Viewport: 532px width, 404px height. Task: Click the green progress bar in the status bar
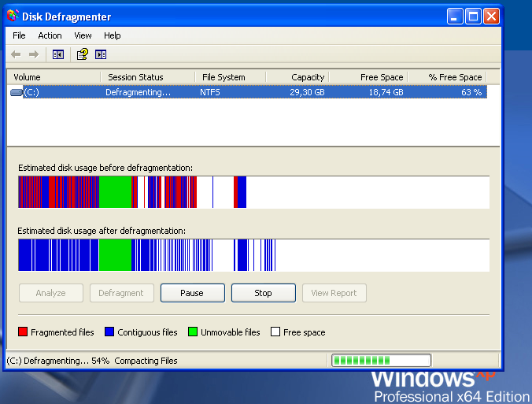(x=381, y=361)
